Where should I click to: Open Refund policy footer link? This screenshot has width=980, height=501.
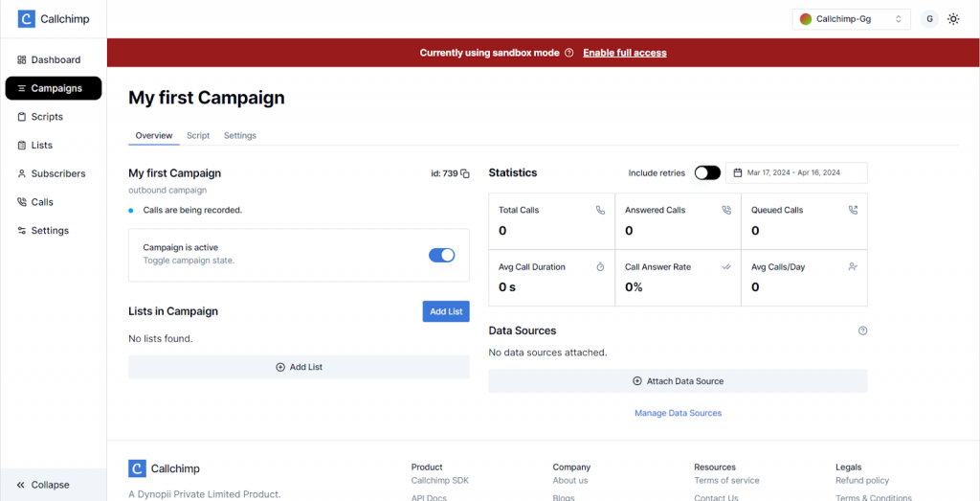coord(862,481)
